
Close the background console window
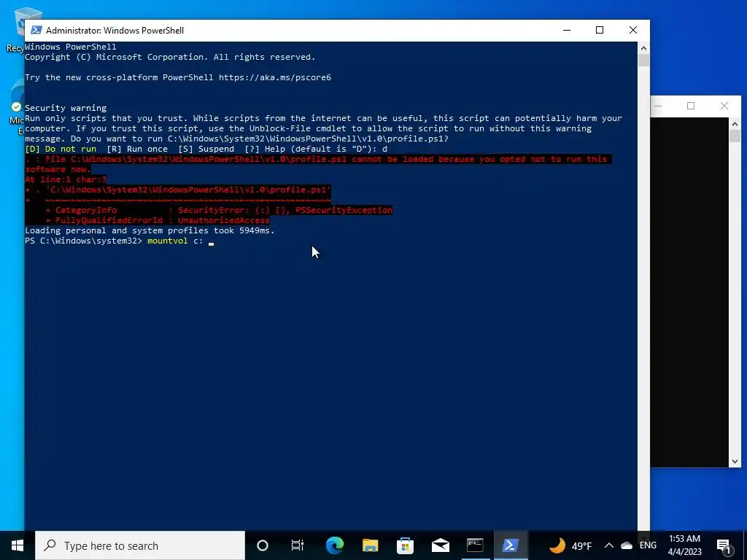(x=724, y=106)
